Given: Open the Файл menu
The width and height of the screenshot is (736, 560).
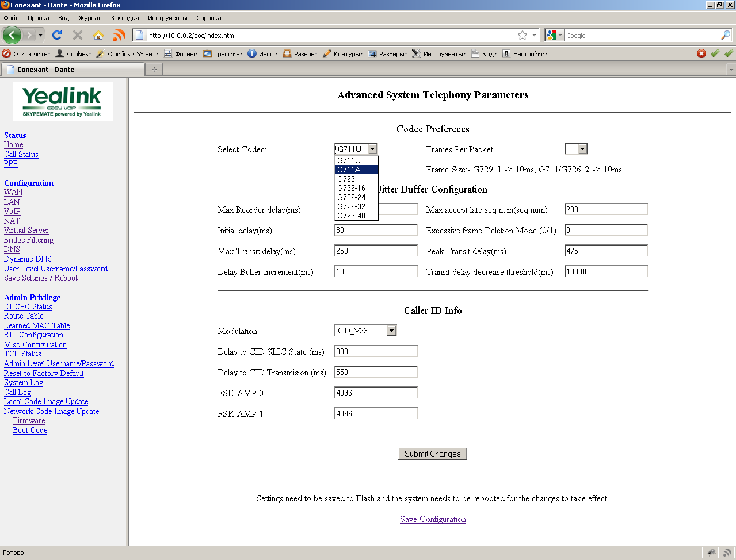Looking at the screenshot, I should coord(11,18).
